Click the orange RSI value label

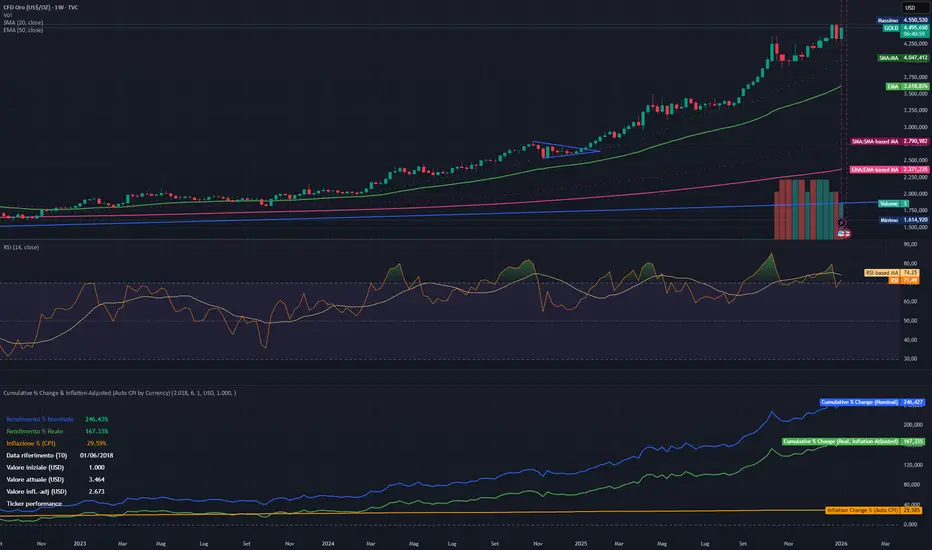click(903, 280)
